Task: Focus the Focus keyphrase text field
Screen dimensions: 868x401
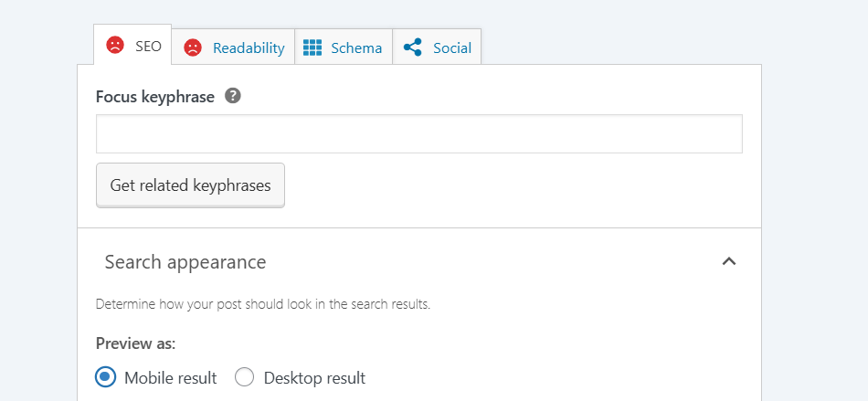Action: click(x=419, y=133)
